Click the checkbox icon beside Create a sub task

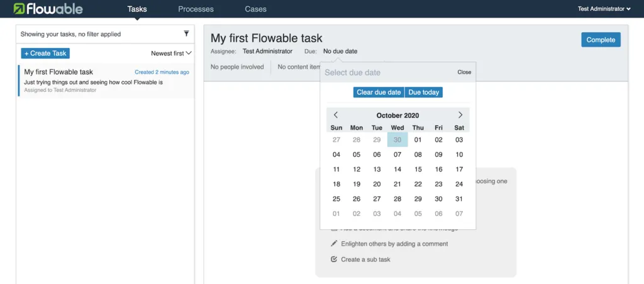tap(334, 259)
